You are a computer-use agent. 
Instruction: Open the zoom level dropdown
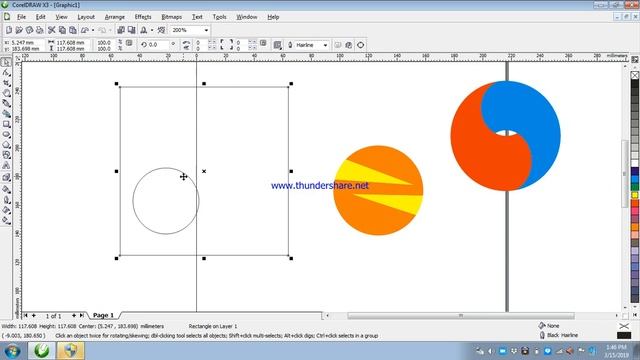coord(206,30)
